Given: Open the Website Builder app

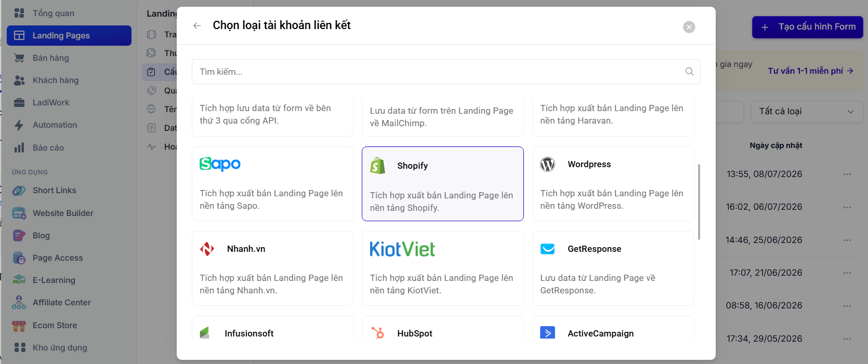Looking at the screenshot, I should 69,213.
